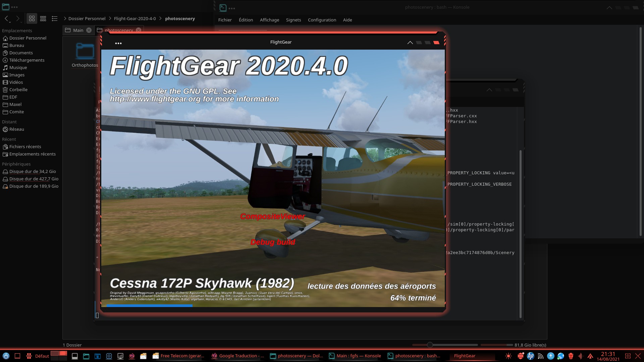The height and width of the screenshot is (362, 644).
Task: Adjust the Dolphin icon zoom slider
Action: 445,345
